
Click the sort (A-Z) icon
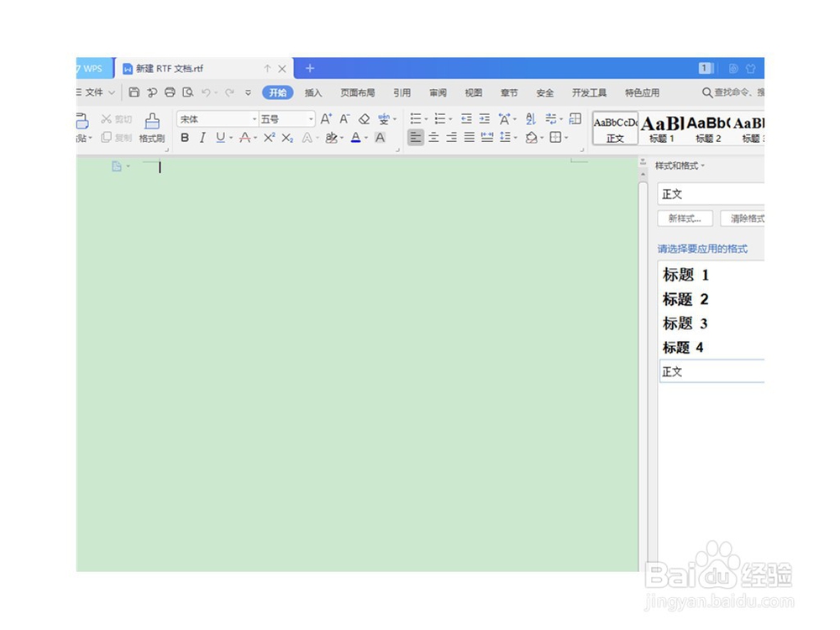pos(530,119)
